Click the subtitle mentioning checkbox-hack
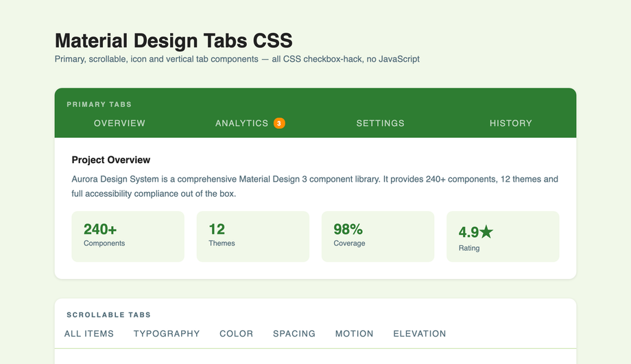Screen dimensions: 631x364 (x=237, y=59)
